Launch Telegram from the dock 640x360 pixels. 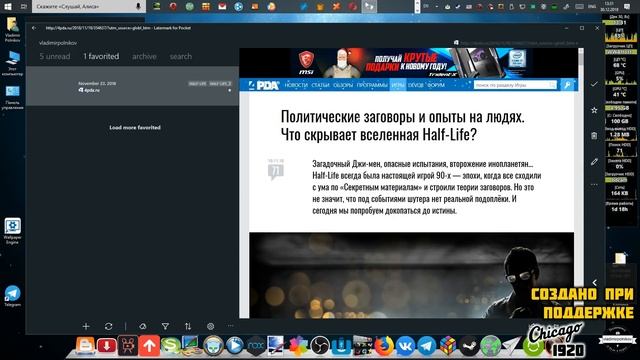click(427, 346)
